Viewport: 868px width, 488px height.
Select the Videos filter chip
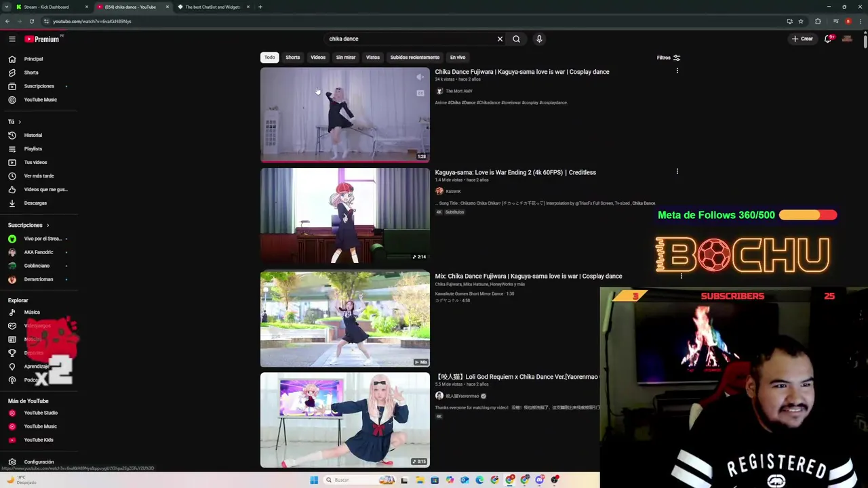click(x=318, y=58)
